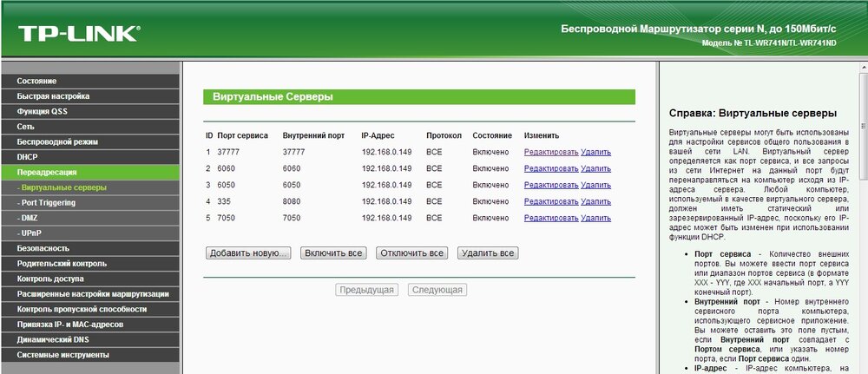Image resolution: width=868 pixels, height=374 pixels.
Task: Select the Беспроводной режим menu item
Action: (90, 141)
